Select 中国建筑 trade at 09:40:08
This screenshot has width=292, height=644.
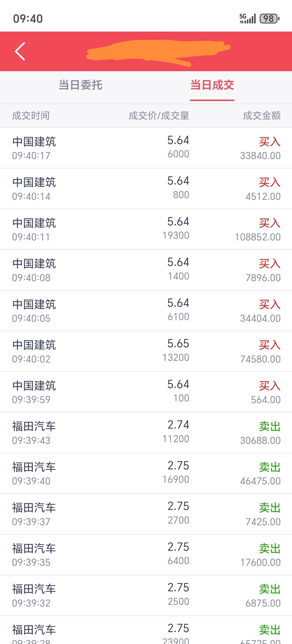click(x=146, y=270)
